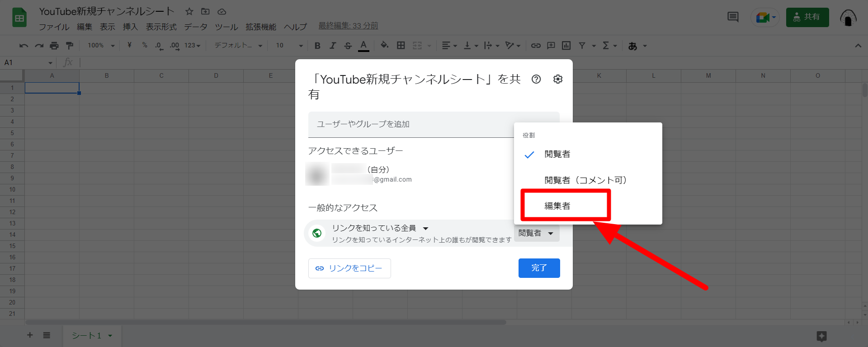The width and height of the screenshot is (868, 347).
Task: Toggle strikethrough formatting
Action: [x=348, y=46]
